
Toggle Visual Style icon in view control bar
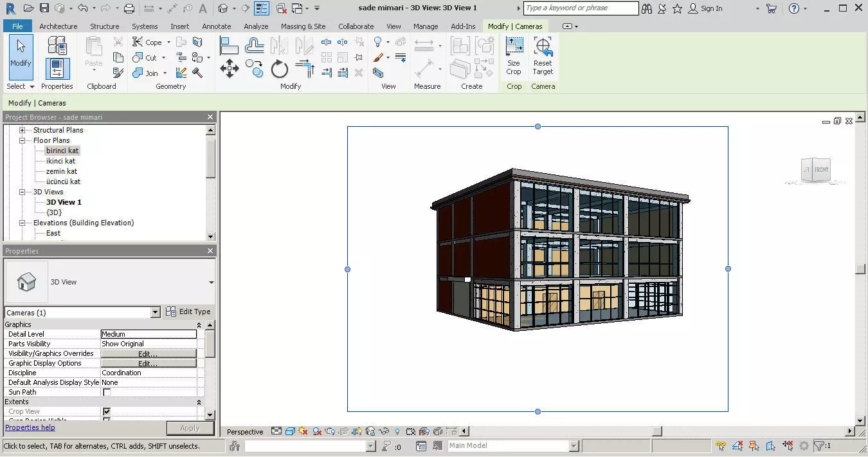[290, 431]
